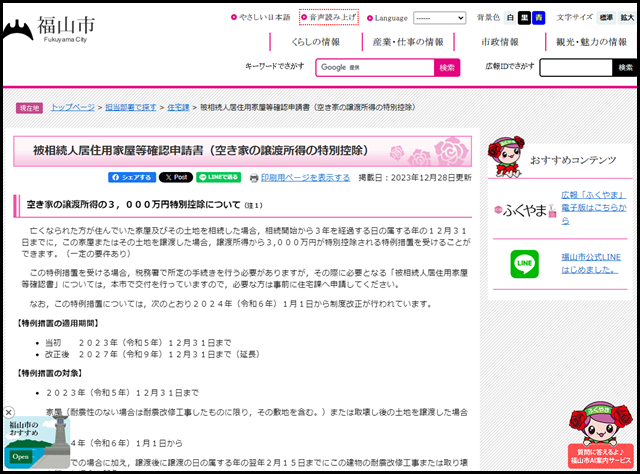Open 産業・仕事の情報 menu

click(x=408, y=42)
